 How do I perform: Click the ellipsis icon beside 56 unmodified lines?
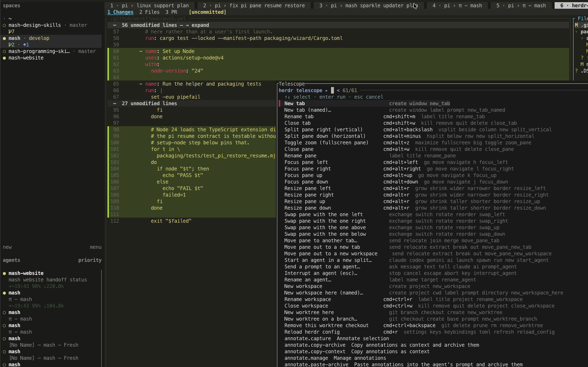(x=115, y=25)
